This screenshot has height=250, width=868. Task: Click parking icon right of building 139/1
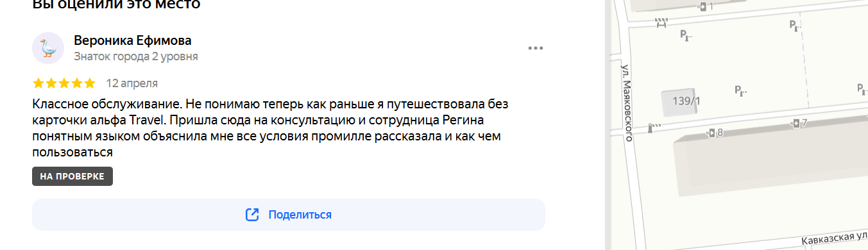(x=740, y=90)
